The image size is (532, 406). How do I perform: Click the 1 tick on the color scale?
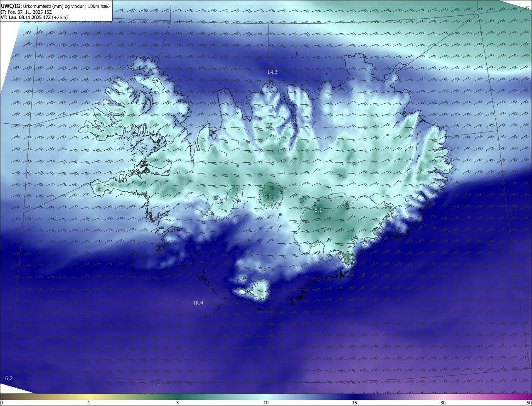click(89, 403)
